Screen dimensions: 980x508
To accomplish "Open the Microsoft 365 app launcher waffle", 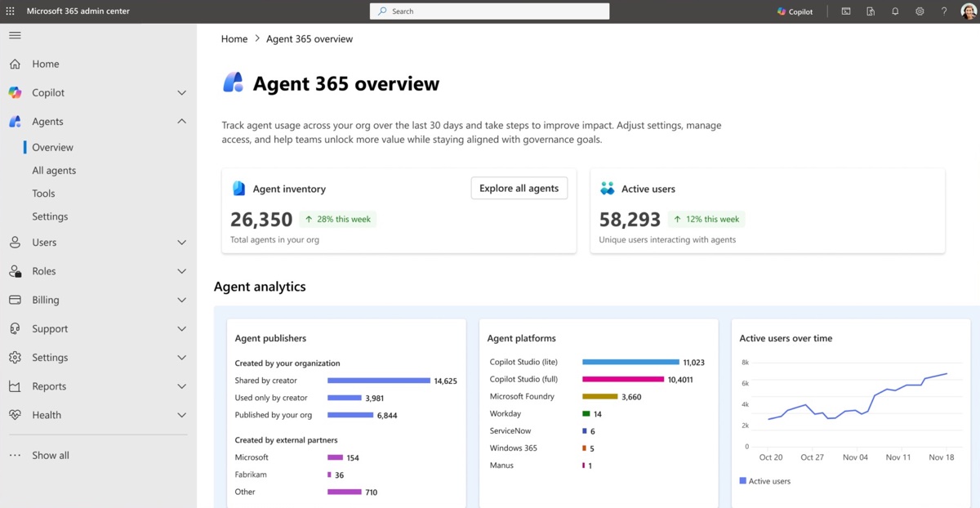I will click(x=9, y=11).
